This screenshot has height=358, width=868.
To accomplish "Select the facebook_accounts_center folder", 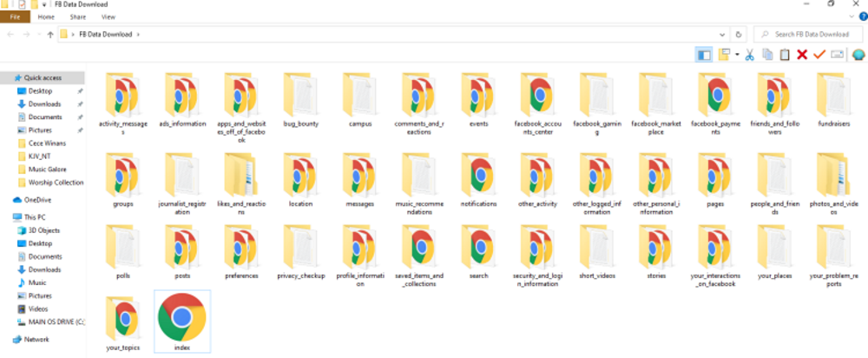I will [x=537, y=103].
